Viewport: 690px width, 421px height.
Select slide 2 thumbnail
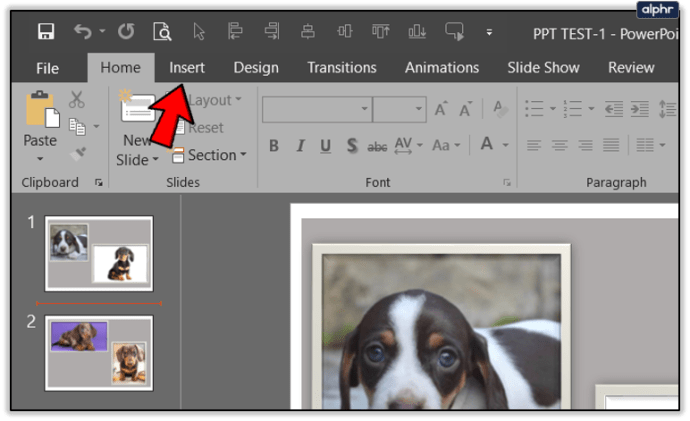[99, 353]
